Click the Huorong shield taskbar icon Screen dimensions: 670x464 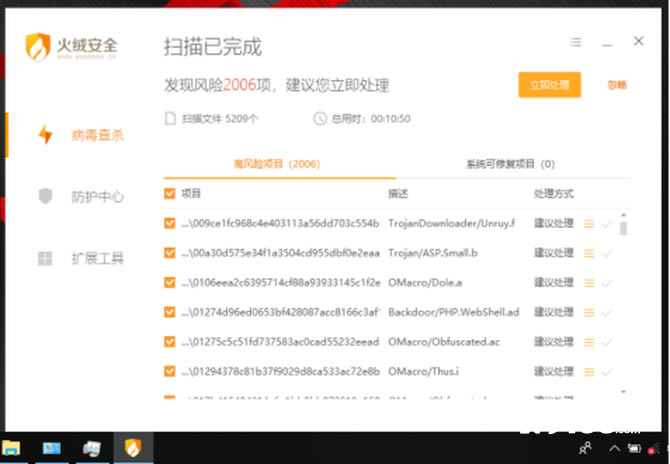point(133,448)
